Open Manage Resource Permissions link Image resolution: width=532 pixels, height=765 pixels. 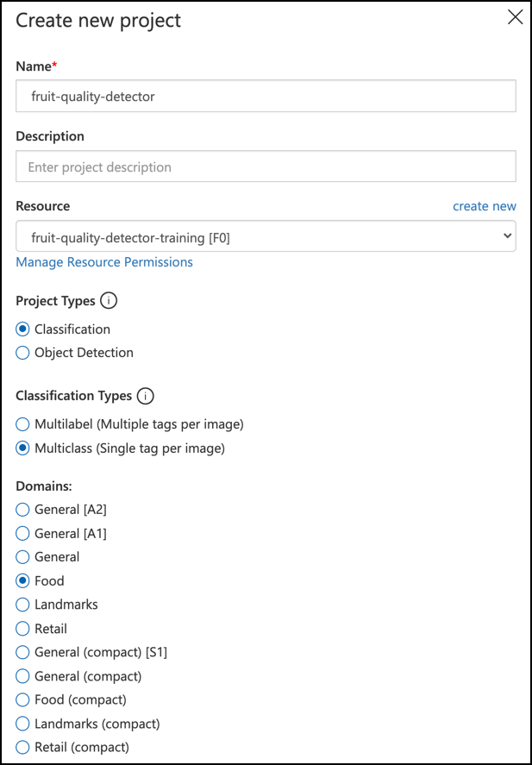104,262
